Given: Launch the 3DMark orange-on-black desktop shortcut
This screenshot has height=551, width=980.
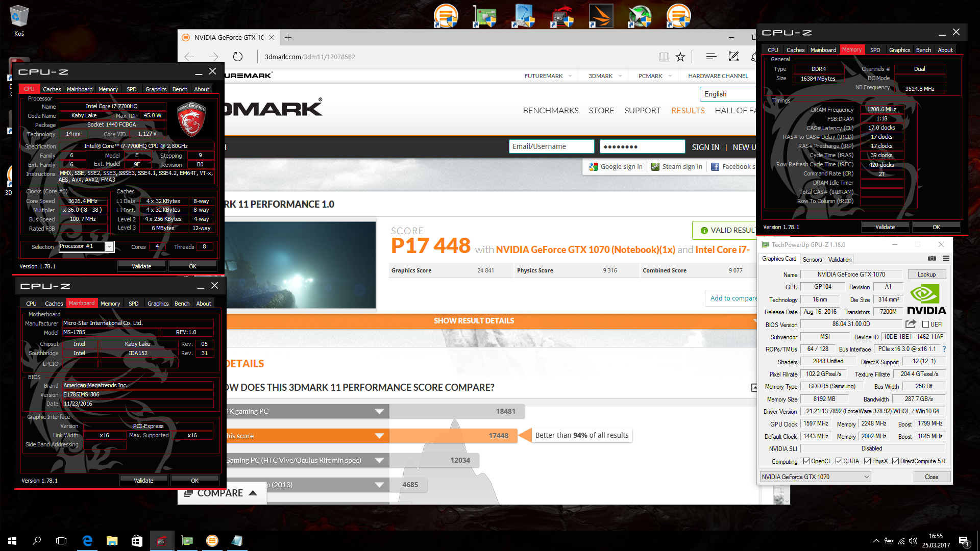Looking at the screenshot, I should [601, 15].
